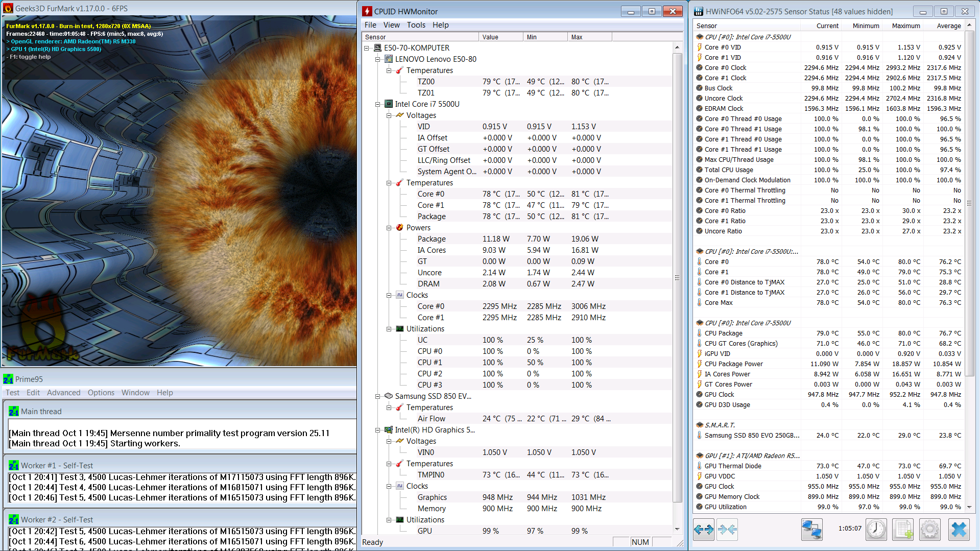Image resolution: width=980 pixels, height=551 pixels.
Task: Click the Worker #2 Self-Test window icon
Action: click(14, 520)
